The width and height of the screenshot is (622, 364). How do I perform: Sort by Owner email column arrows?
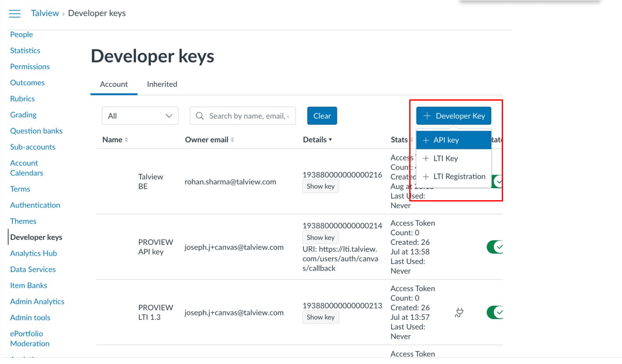click(x=232, y=140)
